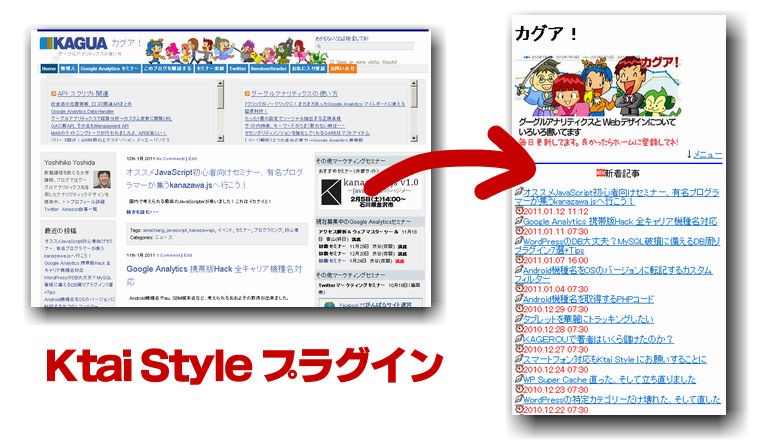This screenshot has height=447, width=777.
Task: Open the Google Analytics 携帯版Hack post title on blog
Action: click(x=214, y=275)
